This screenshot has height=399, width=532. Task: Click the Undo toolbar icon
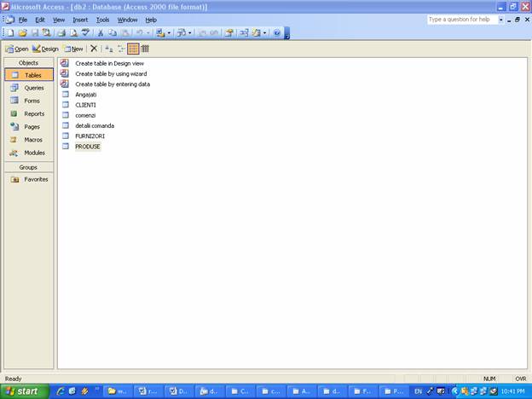pos(140,33)
